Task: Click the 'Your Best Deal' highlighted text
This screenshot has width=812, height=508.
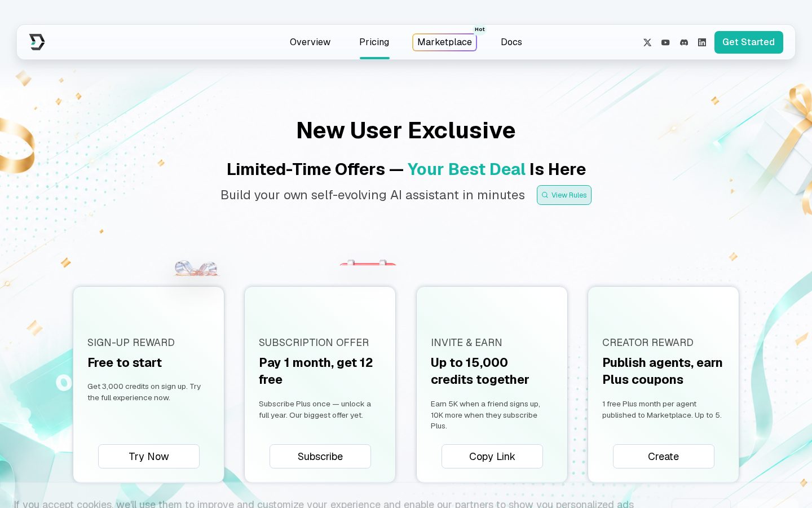Action: click(466, 169)
